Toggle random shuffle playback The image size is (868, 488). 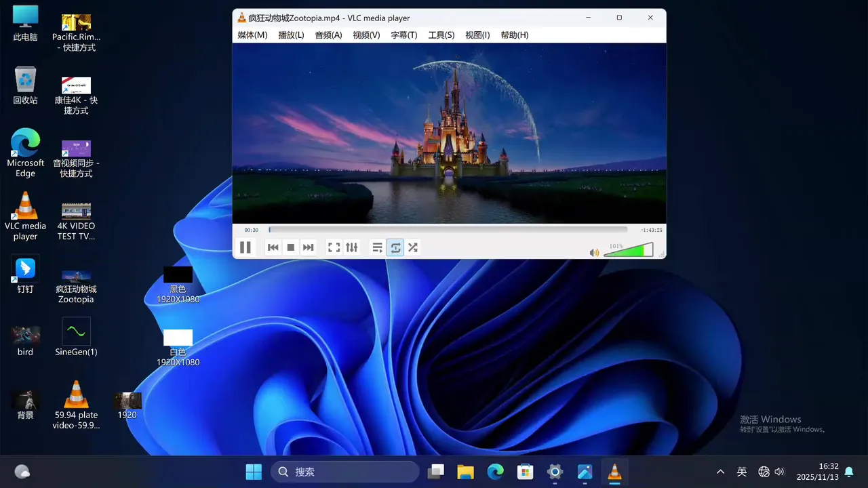[x=413, y=247]
